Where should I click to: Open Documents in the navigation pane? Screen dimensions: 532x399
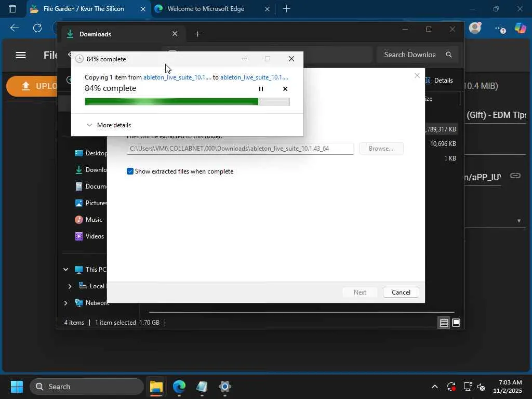tap(90, 187)
